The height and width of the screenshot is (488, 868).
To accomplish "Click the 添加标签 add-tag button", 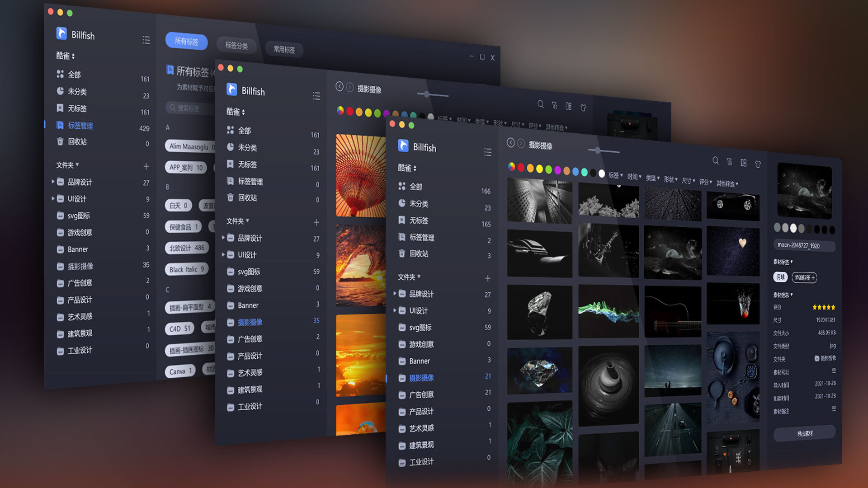I will point(804,278).
